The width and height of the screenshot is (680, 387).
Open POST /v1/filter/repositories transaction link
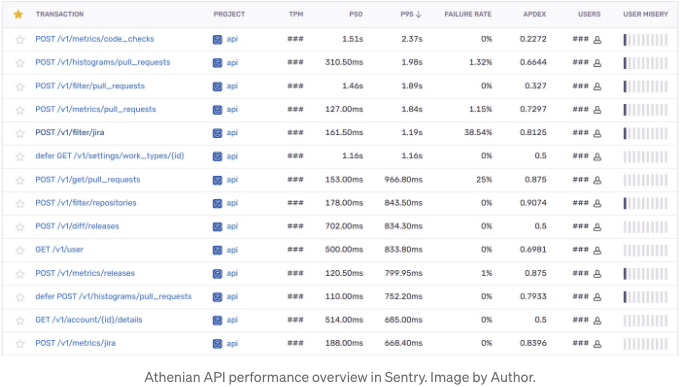coord(86,203)
